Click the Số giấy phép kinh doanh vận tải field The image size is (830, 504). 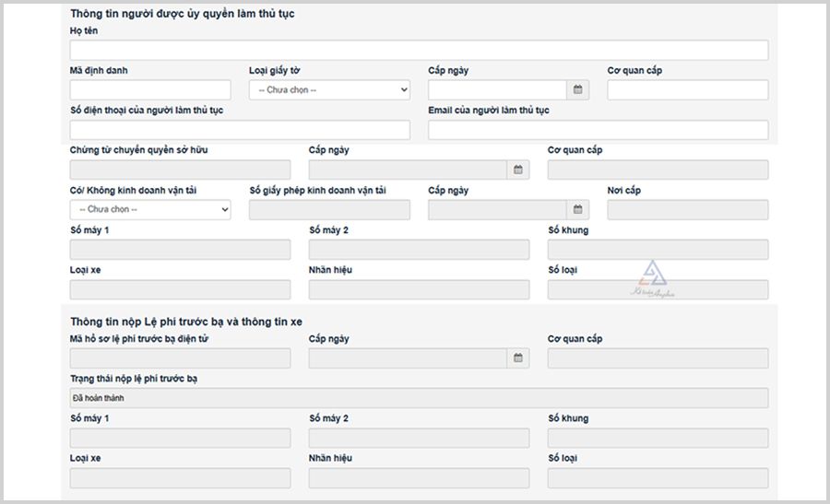[x=329, y=210]
